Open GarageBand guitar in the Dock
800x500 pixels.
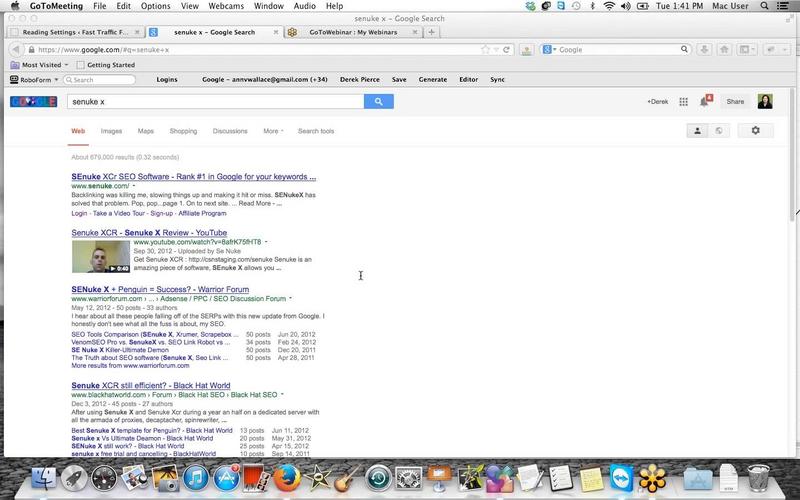point(347,479)
